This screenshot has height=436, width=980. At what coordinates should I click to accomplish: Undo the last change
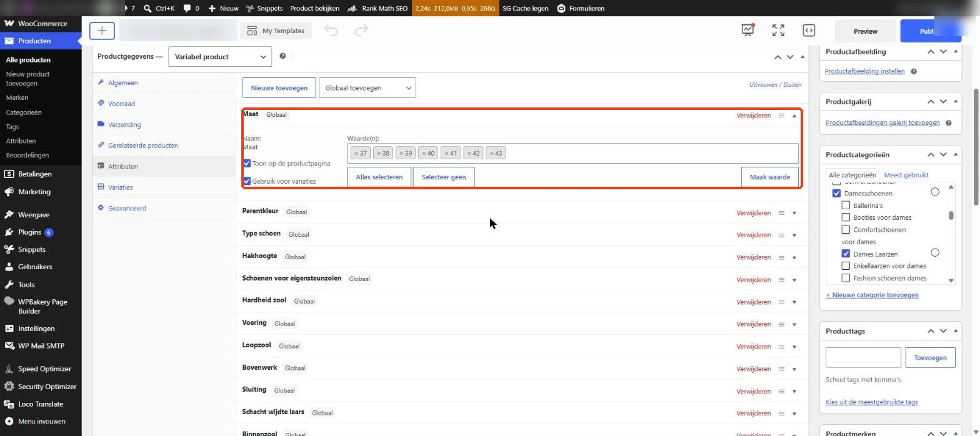click(x=331, y=31)
